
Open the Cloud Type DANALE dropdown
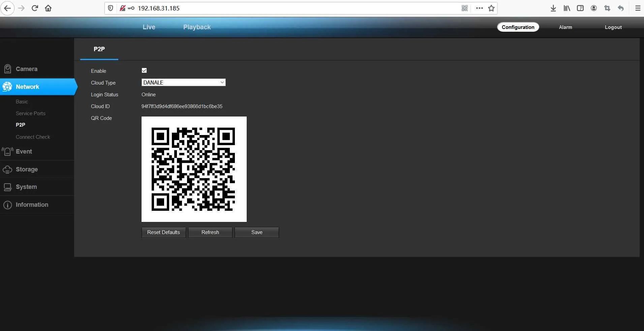click(183, 82)
